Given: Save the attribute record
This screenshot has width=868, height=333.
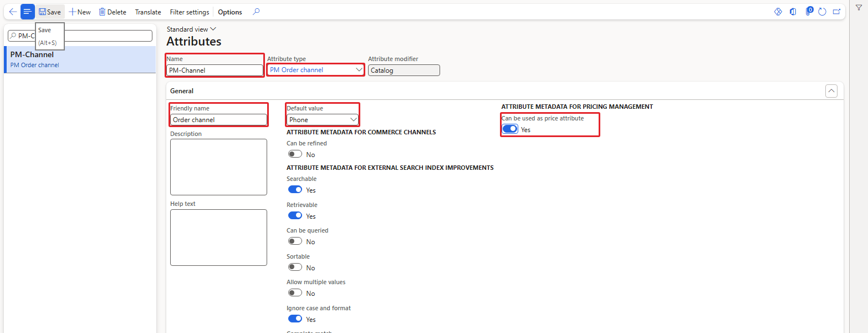Looking at the screenshot, I should click(x=50, y=12).
